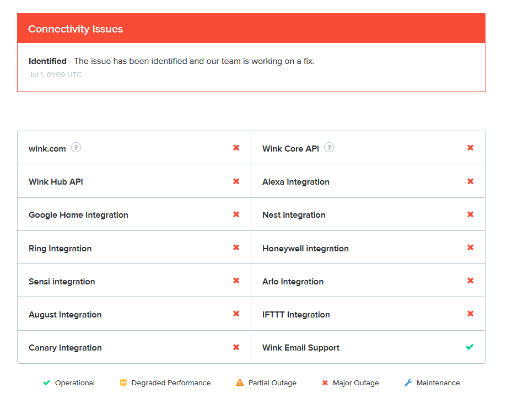The image size is (507, 420).
Task: Click the 'Degraded Performance' legend text
Action: [x=171, y=383]
